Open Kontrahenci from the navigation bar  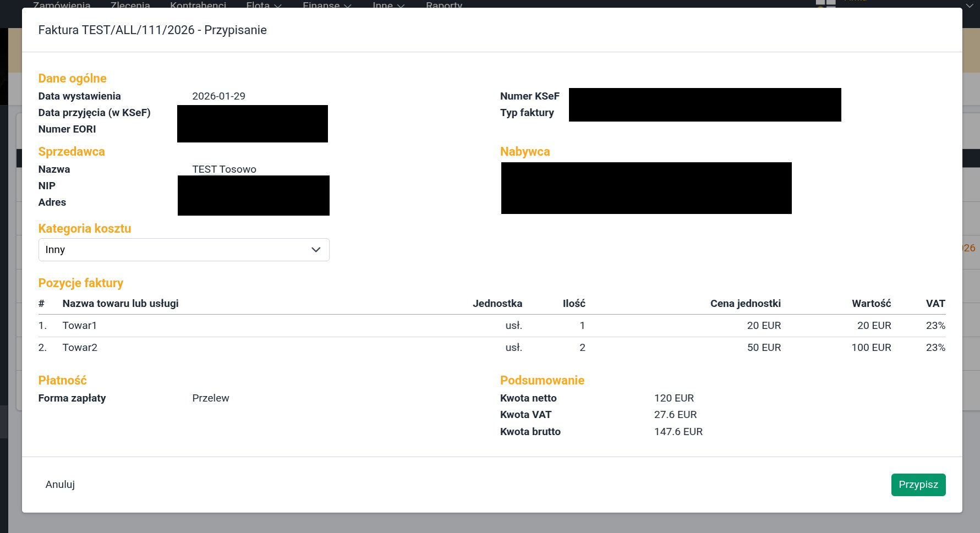198,6
